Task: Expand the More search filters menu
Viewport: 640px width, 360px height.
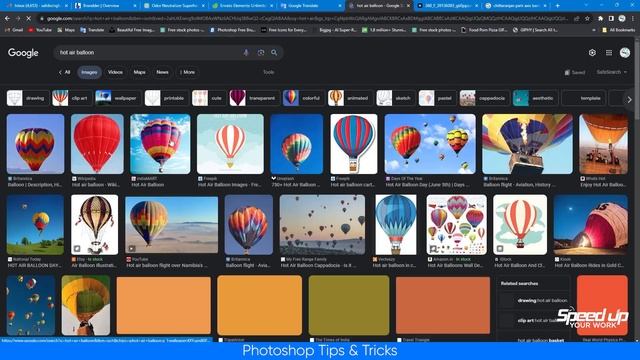Action: (187, 72)
